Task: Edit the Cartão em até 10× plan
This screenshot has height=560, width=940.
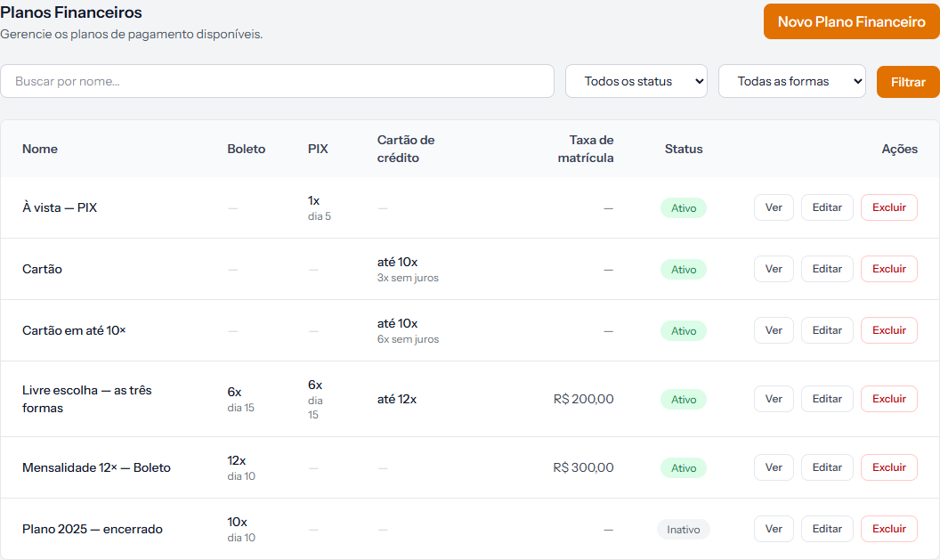Action: pyautogui.click(x=827, y=330)
